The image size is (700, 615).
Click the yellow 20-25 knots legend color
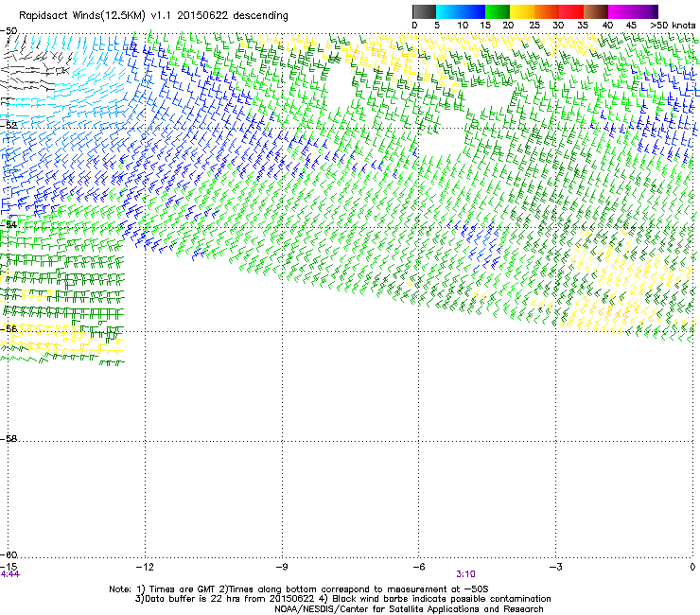522,11
